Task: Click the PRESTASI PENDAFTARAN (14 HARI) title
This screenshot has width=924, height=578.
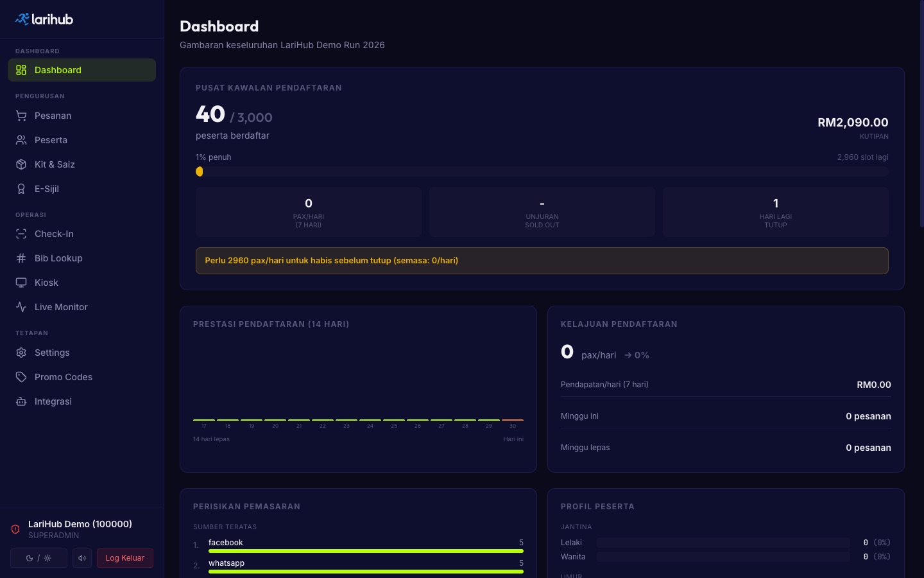Action: coord(271,324)
